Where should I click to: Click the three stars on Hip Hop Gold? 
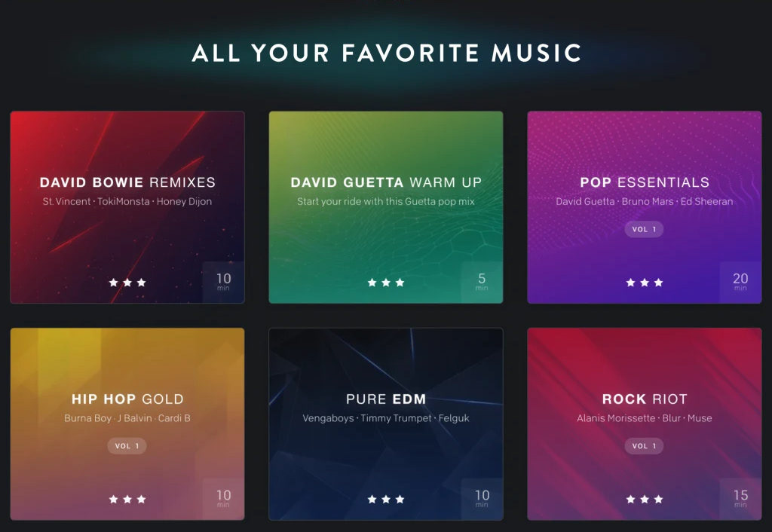point(127,499)
